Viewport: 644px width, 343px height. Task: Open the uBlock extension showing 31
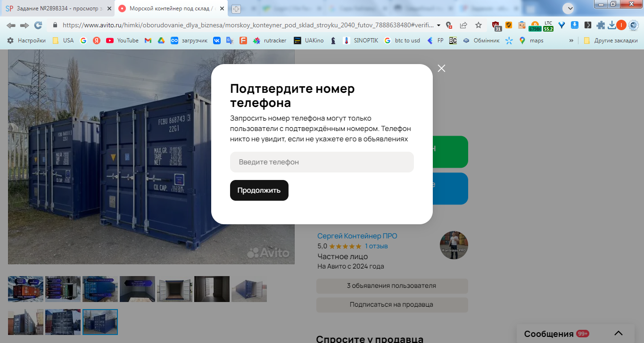click(x=496, y=26)
